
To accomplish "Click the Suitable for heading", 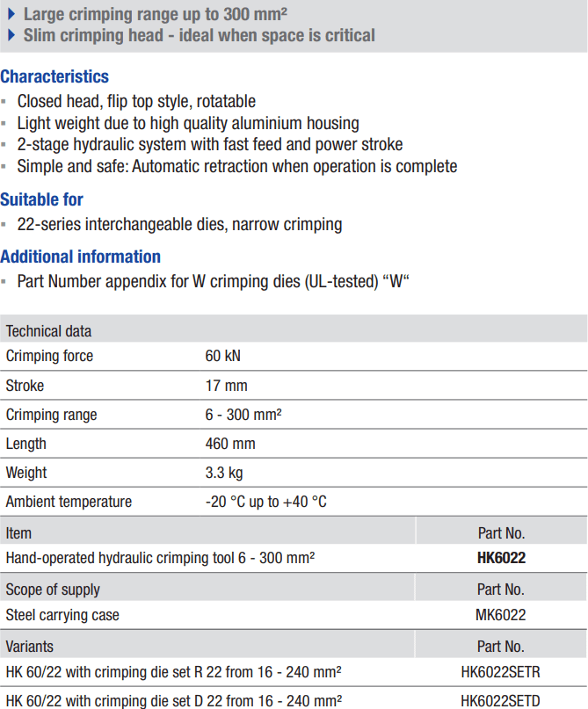I will 42,199.
